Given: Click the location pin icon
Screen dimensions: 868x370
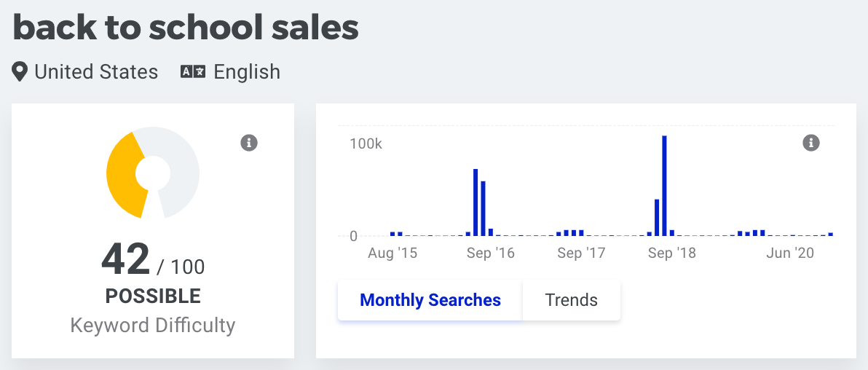Looking at the screenshot, I should 20,72.
